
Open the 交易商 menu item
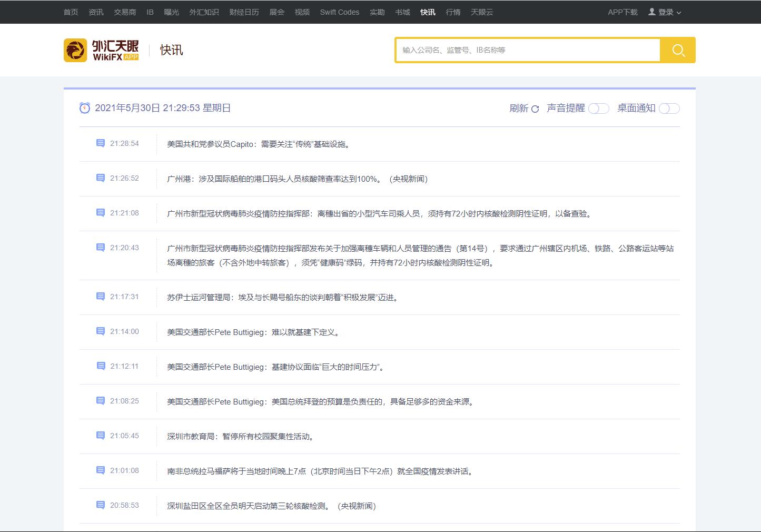pos(125,12)
